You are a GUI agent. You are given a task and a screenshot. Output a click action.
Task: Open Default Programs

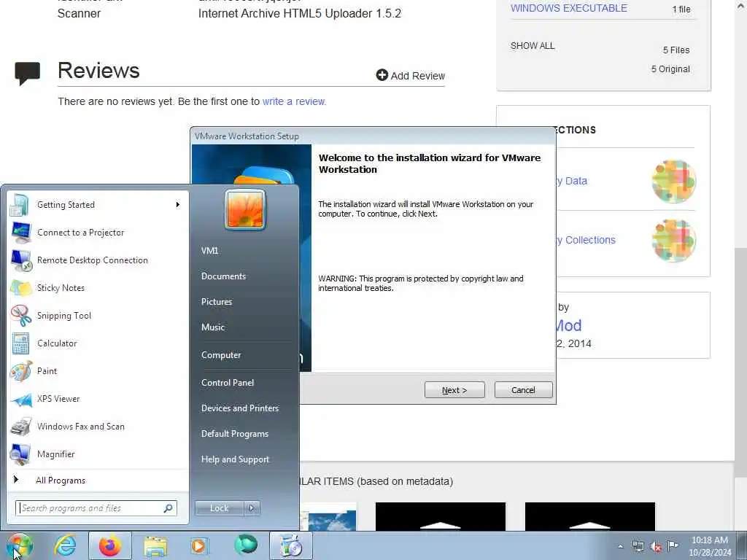tap(235, 434)
